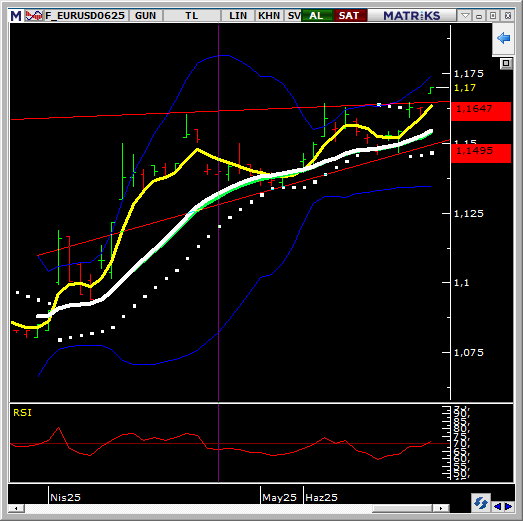523x521 pixels.
Task: Click the 1,1495 red price label
Action: pos(481,153)
